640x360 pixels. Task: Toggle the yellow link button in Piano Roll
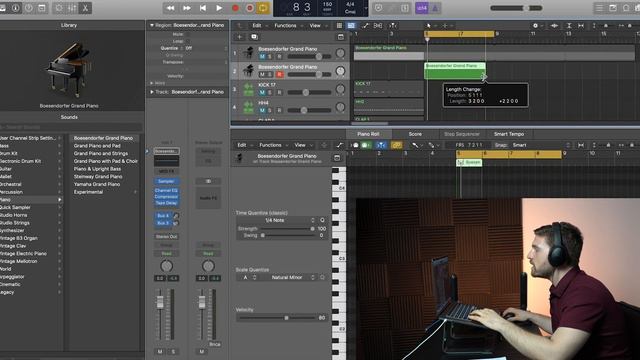[396, 145]
